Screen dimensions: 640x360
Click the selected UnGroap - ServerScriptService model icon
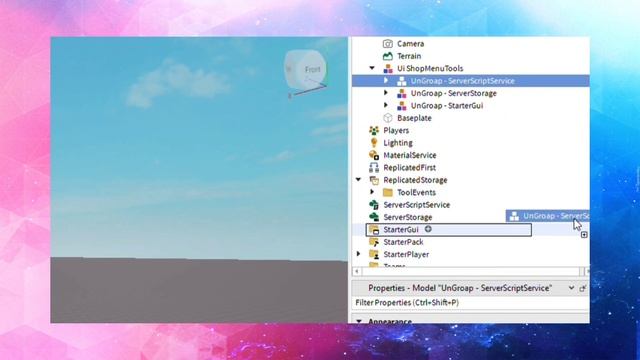point(402,81)
